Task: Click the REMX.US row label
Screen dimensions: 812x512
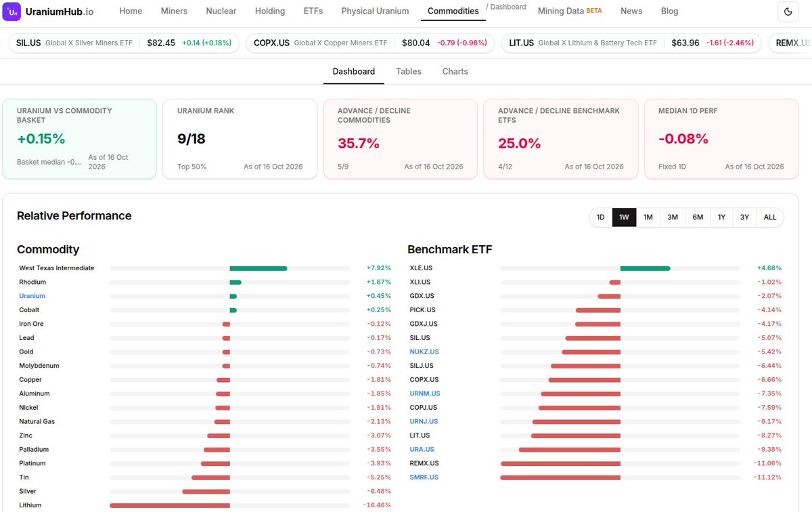Action: click(424, 463)
